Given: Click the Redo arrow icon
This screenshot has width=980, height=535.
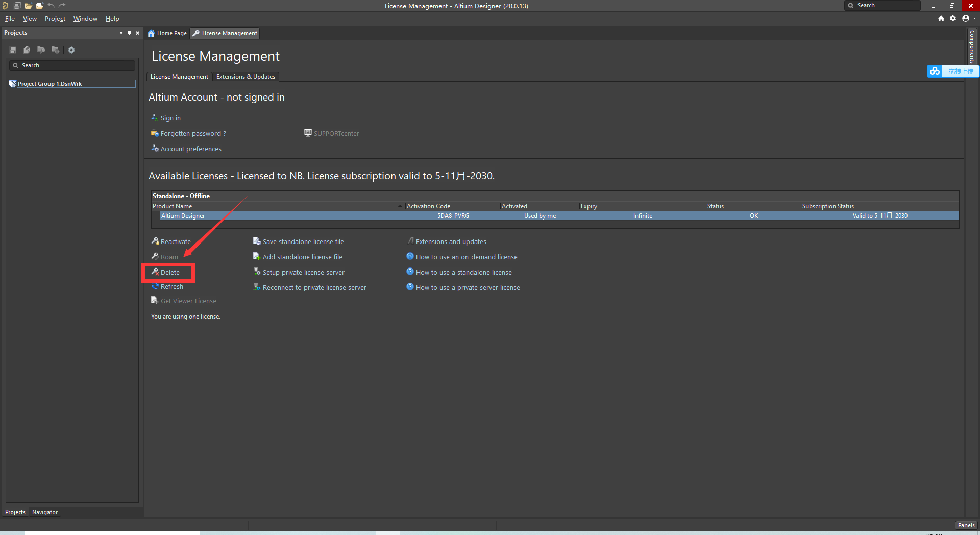Looking at the screenshot, I should (x=62, y=6).
